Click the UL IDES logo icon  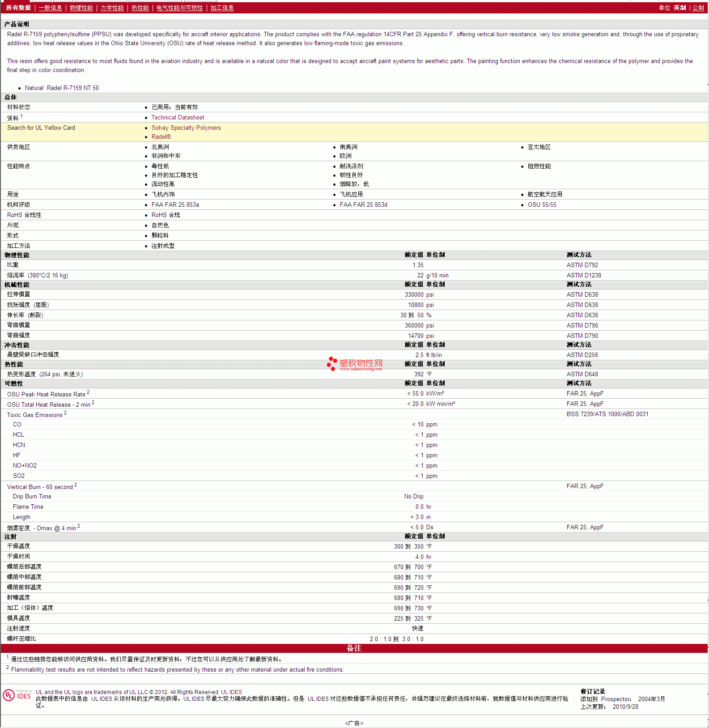coord(17,695)
